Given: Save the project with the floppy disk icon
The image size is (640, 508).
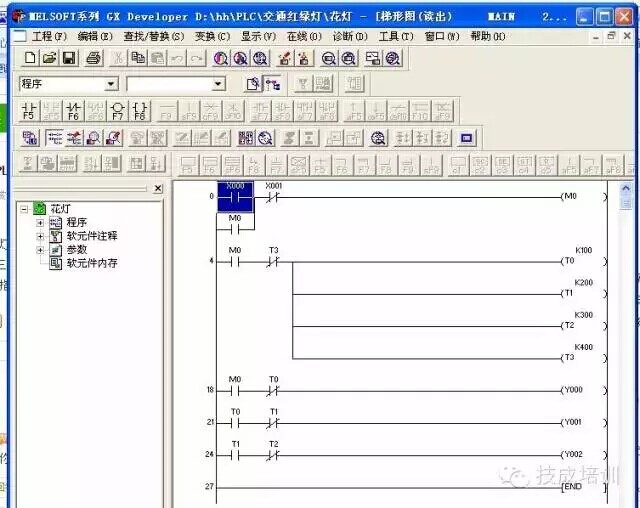Looking at the screenshot, I should [69, 58].
